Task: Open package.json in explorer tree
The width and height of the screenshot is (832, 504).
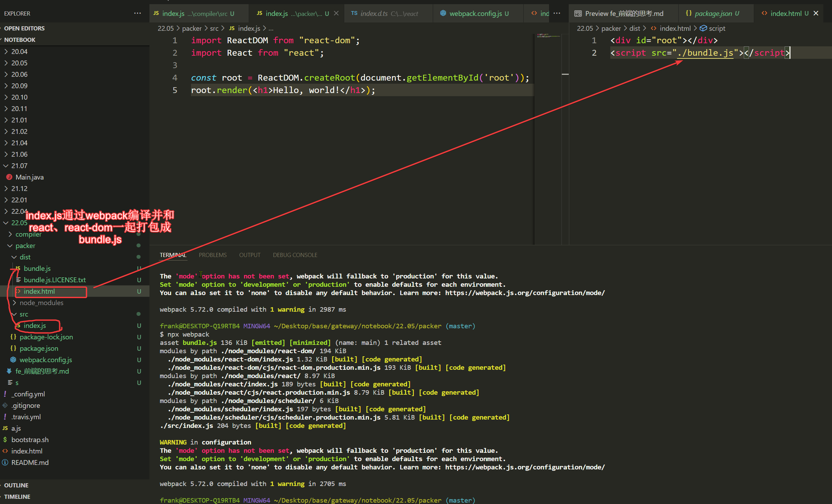Action: point(75,348)
